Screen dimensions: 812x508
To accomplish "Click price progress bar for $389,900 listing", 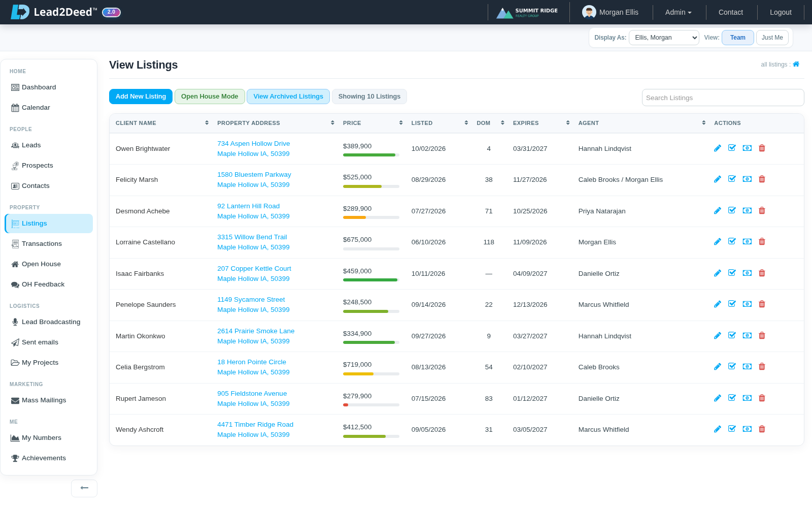I will (x=371, y=155).
